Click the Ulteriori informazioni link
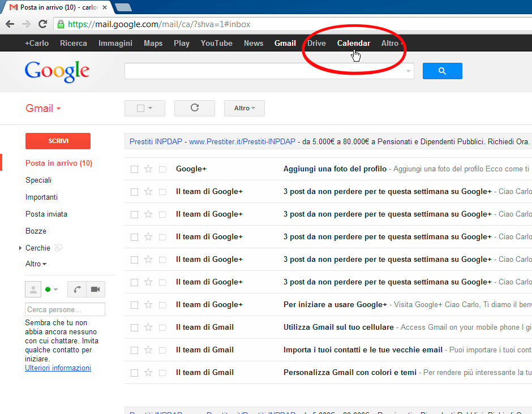This screenshot has height=414, width=532. coord(58,368)
